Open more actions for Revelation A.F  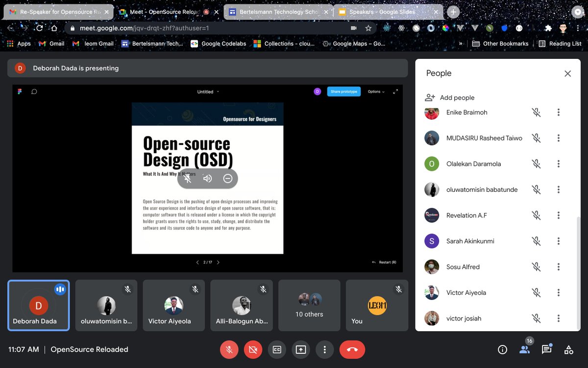559,215
